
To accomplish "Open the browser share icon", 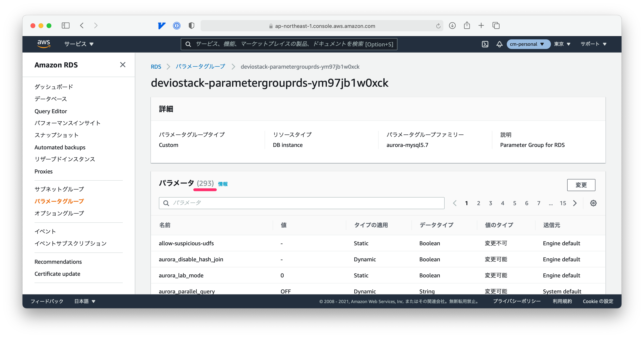I will coord(467,25).
